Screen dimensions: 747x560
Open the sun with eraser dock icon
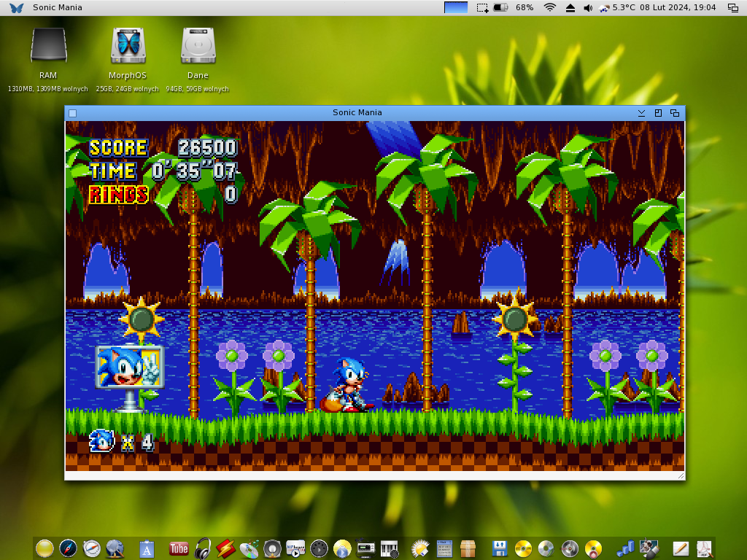point(421,548)
